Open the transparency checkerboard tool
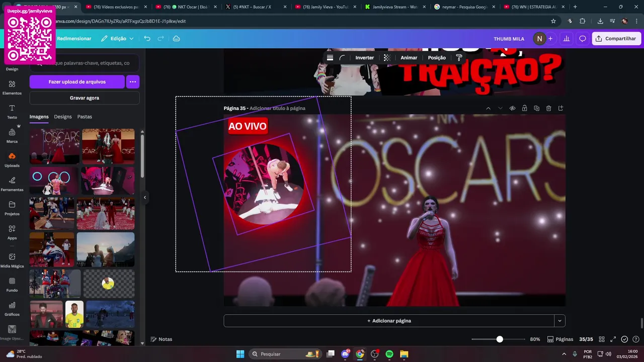 [x=387, y=58]
